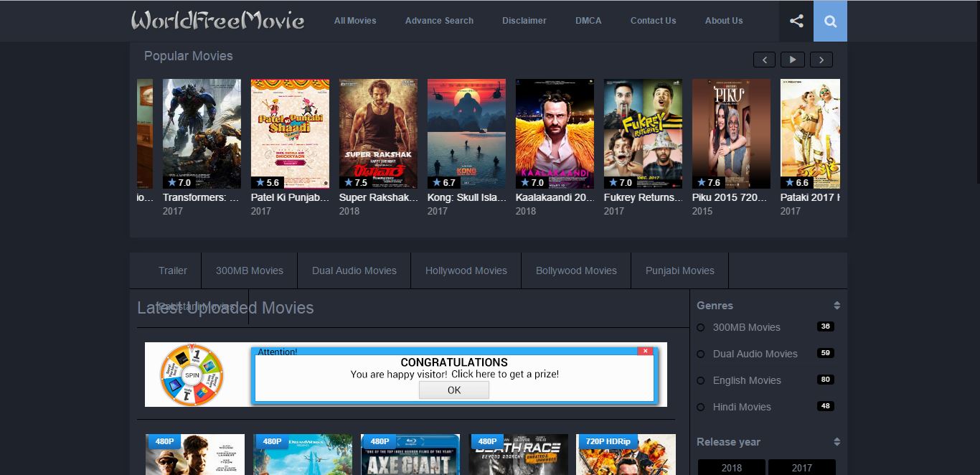Open the Disclaimer page

tap(524, 21)
